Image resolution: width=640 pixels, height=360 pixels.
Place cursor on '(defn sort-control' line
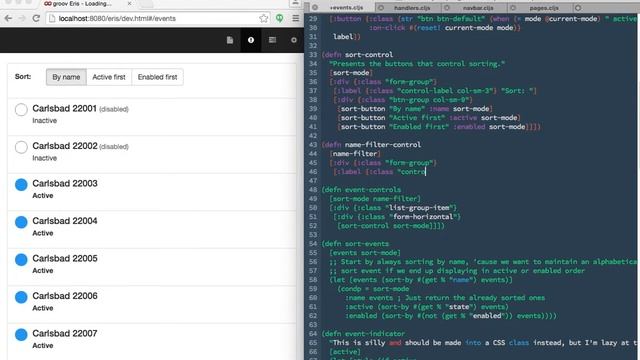[x=357, y=55]
